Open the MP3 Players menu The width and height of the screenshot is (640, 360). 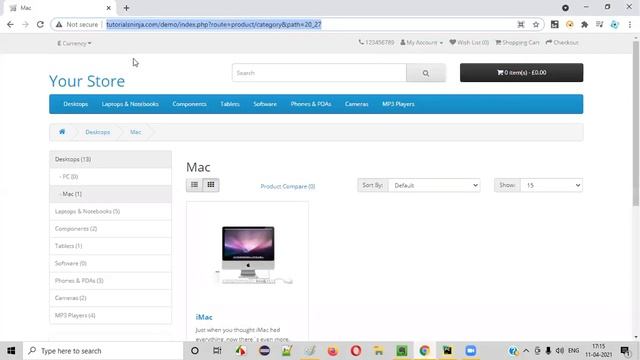point(398,104)
